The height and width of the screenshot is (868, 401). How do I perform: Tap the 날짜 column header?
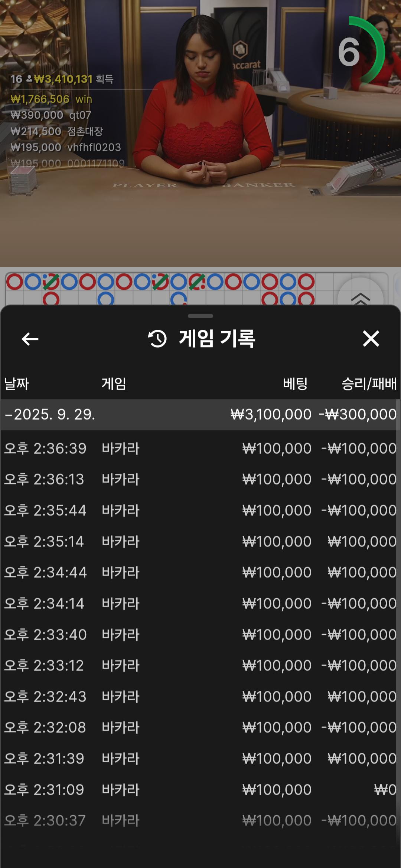point(17,384)
